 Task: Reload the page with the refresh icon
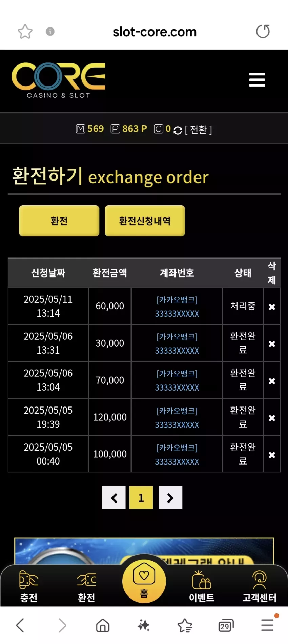263,31
